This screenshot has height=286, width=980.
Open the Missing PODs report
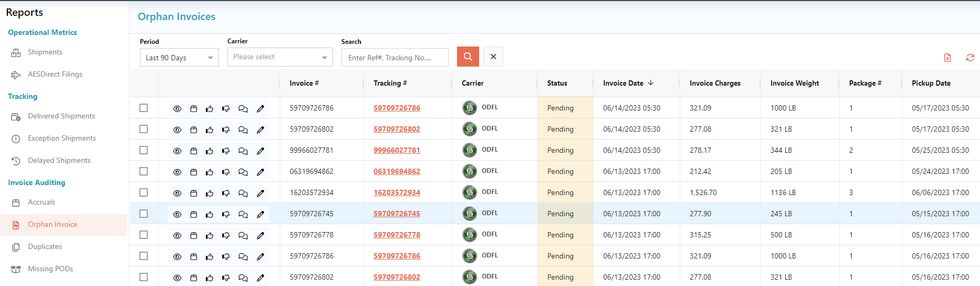[x=50, y=269]
